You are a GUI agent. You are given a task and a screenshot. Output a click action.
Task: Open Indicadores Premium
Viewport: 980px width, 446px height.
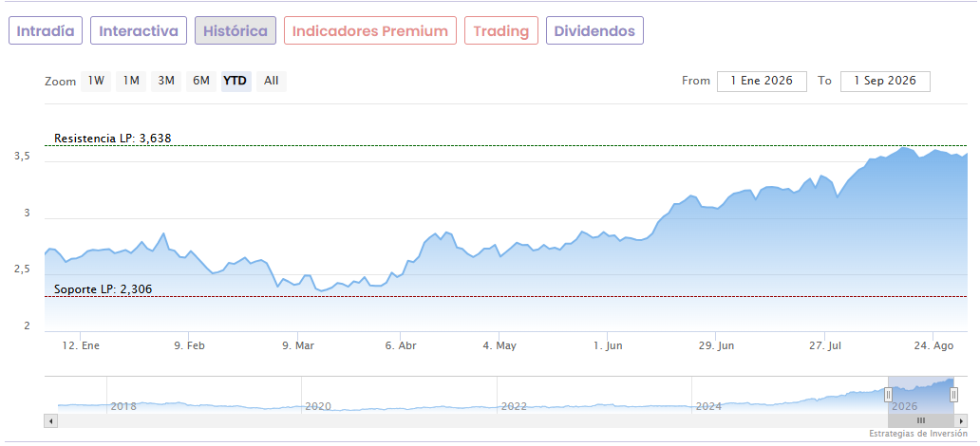click(x=370, y=30)
